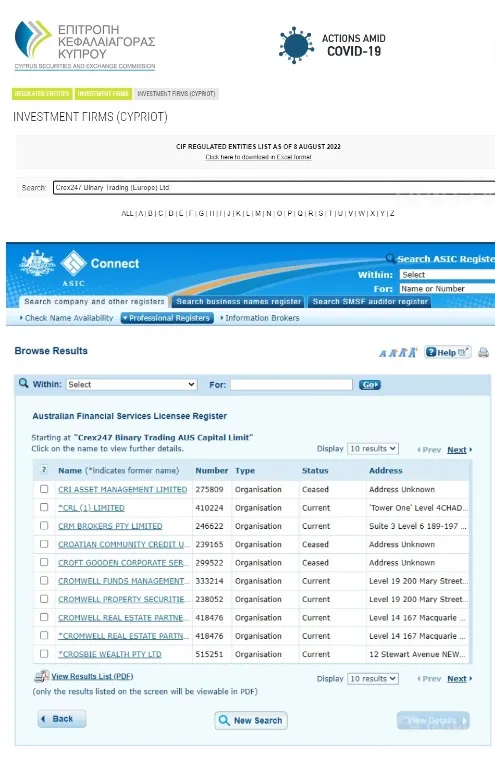
Task: Tick the checkbox for CRI ASSET MANAGEMENT LIMITED
Action: coord(44,489)
